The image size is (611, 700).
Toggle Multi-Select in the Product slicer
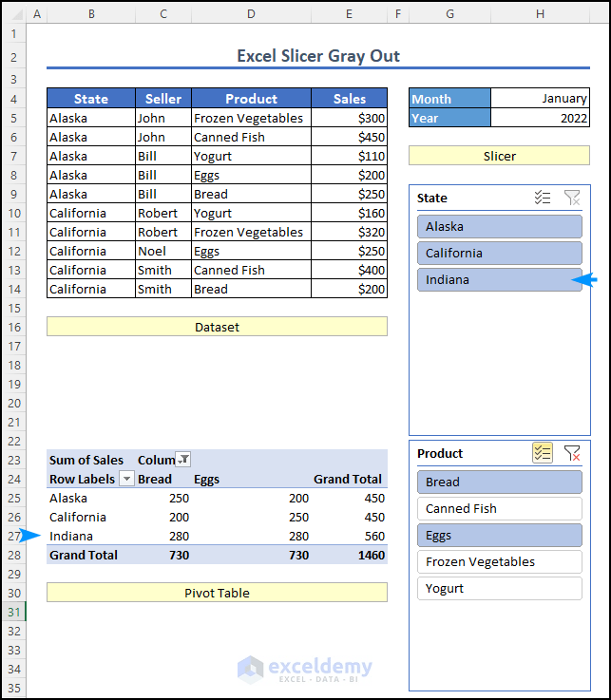[x=543, y=453]
